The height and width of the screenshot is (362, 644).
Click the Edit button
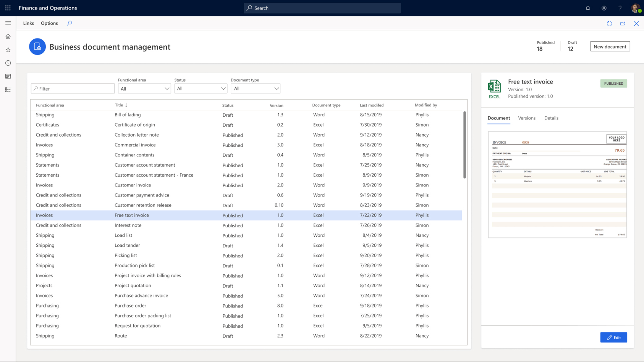613,338
